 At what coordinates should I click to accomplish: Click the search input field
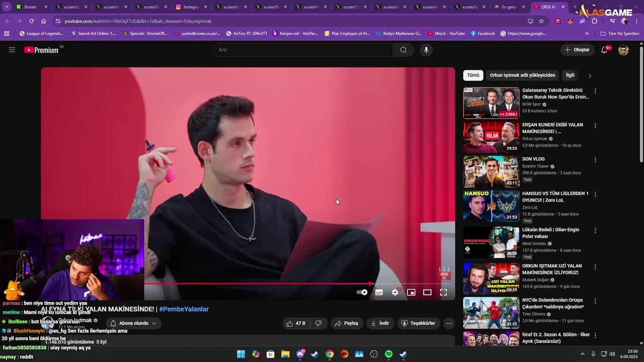tap(303, 50)
